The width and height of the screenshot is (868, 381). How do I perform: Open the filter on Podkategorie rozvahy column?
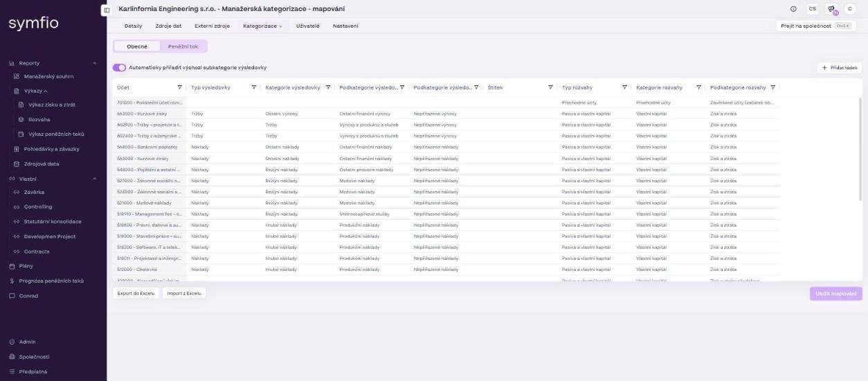pos(773,87)
